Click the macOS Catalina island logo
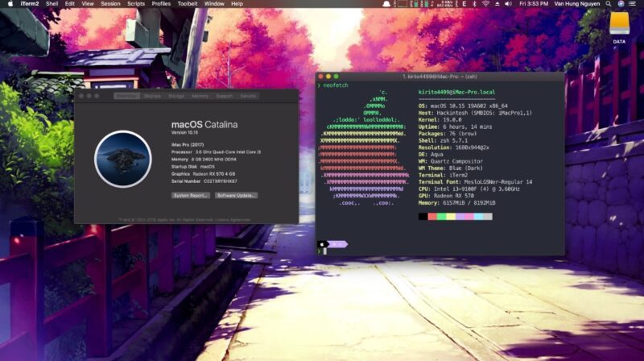The width and height of the screenshot is (644, 361). point(123,159)
